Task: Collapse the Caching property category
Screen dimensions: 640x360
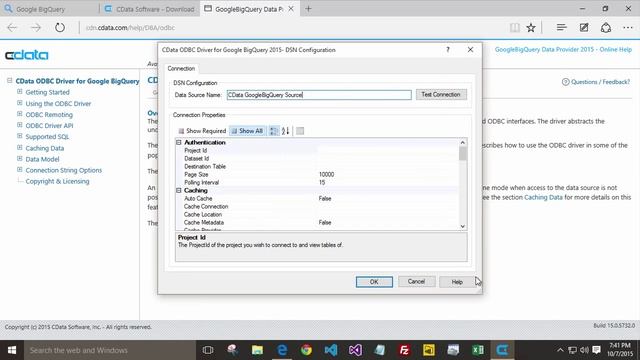Action: [179, 191]
